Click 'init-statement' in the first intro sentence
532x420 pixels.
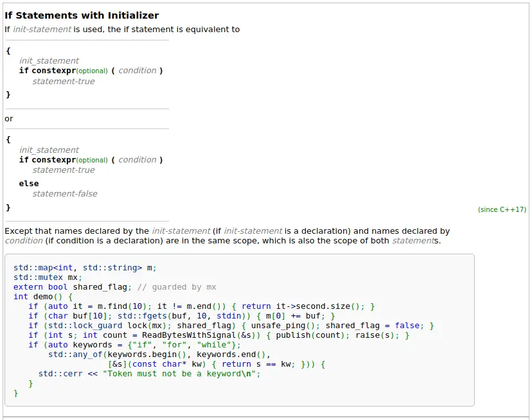(42, 30)
